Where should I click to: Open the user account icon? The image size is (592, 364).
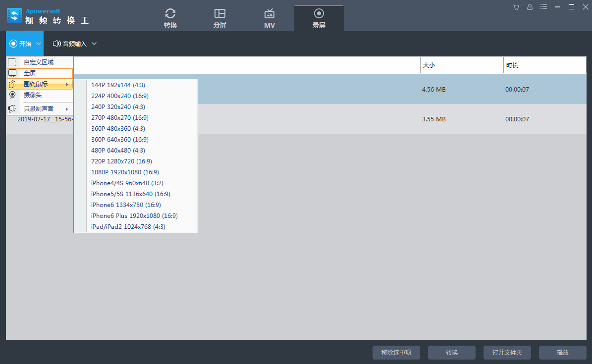coord(530,7)
